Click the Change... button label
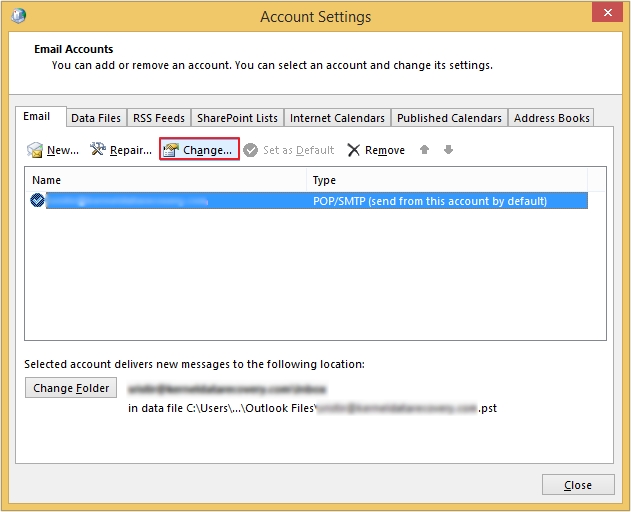 click(x=208, y=150)
